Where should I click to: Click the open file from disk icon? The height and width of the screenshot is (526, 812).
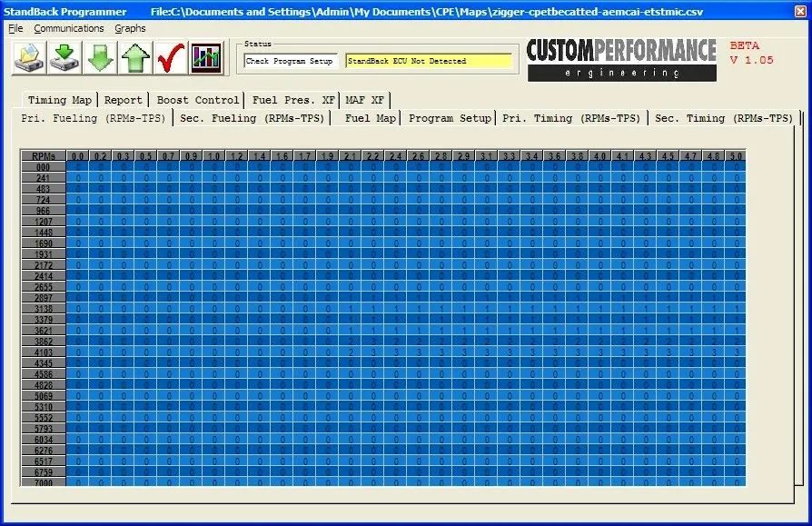[x=28, y=58]
